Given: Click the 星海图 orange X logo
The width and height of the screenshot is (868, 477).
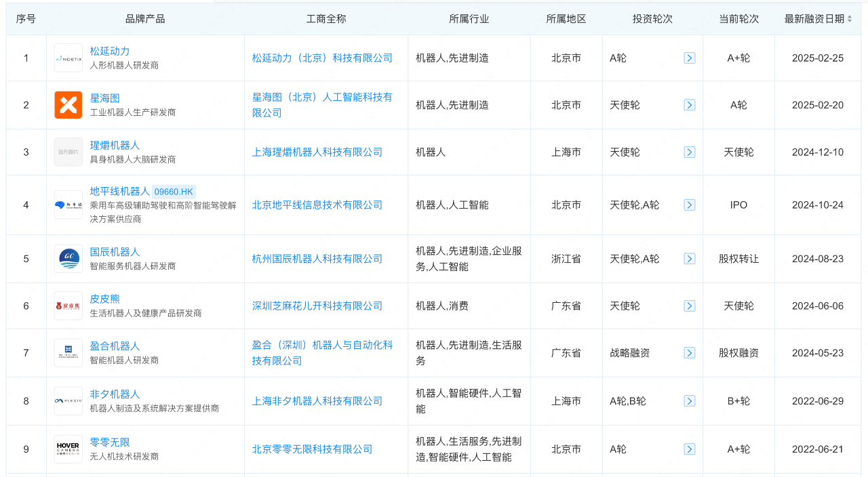Looking at the screenshot, I should click(x=68, y=105).
